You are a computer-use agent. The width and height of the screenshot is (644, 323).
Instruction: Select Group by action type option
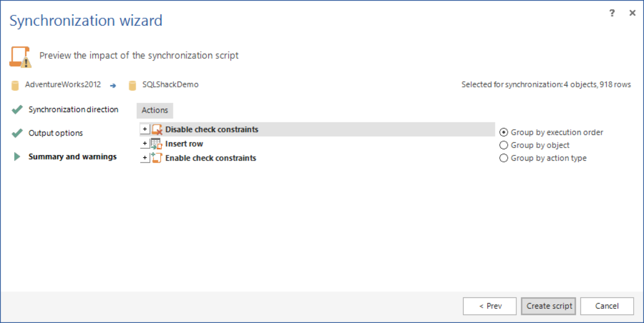tap(504, 158)
